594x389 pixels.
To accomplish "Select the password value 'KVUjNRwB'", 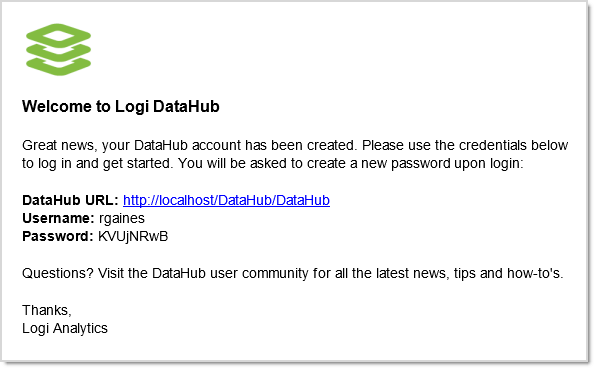I will (x=133, y=236).
